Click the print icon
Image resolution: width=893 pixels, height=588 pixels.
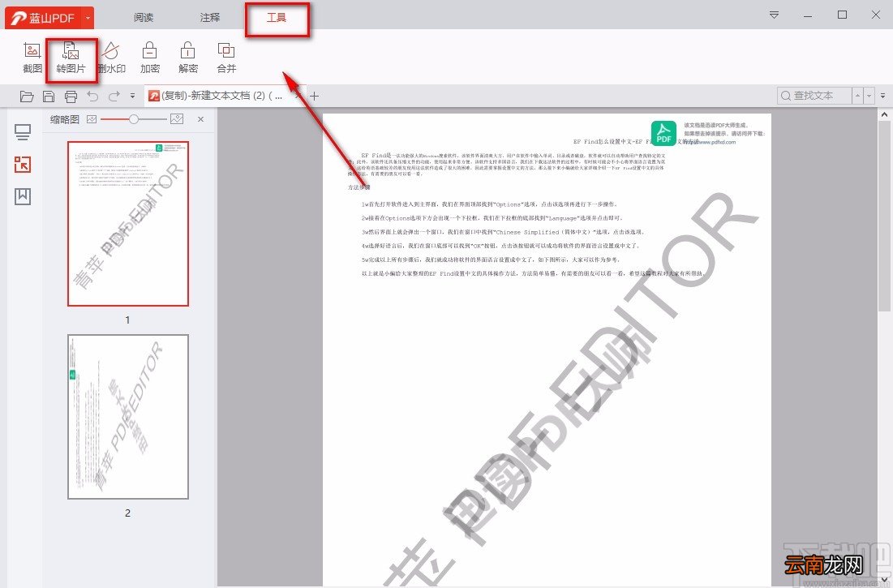coord(71,97)
